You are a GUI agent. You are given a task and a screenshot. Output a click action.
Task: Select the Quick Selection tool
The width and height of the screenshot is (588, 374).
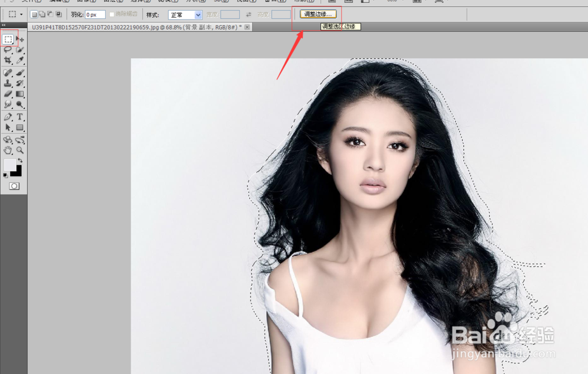(20, 49)
